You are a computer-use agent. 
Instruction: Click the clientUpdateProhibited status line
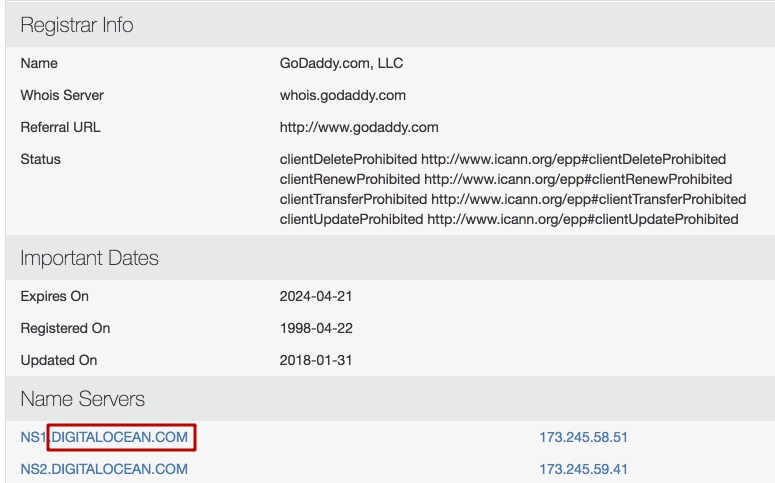(509, 219)
